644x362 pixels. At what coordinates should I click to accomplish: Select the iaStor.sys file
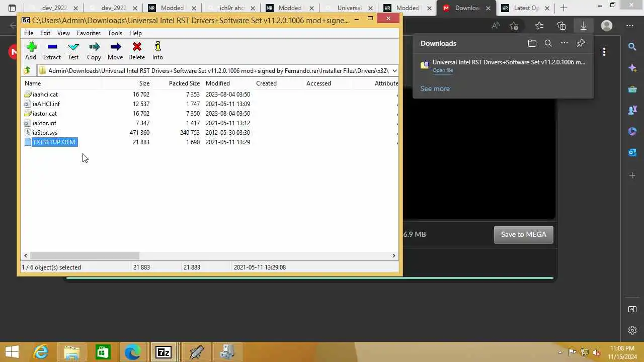pos(45,133)
